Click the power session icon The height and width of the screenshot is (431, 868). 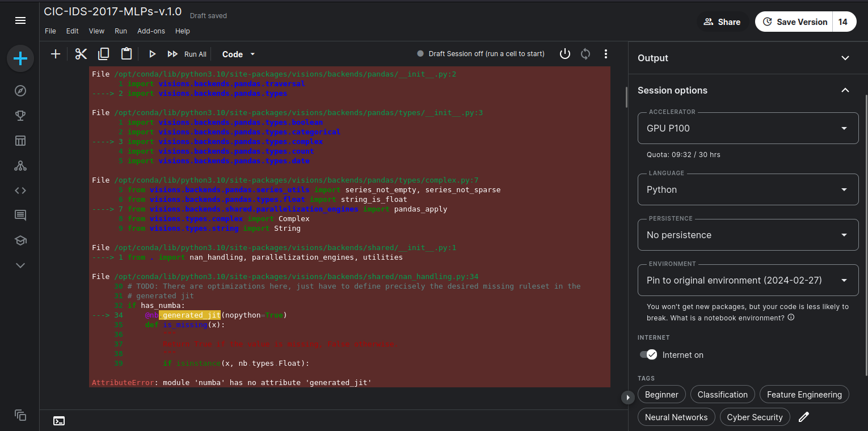564,54
